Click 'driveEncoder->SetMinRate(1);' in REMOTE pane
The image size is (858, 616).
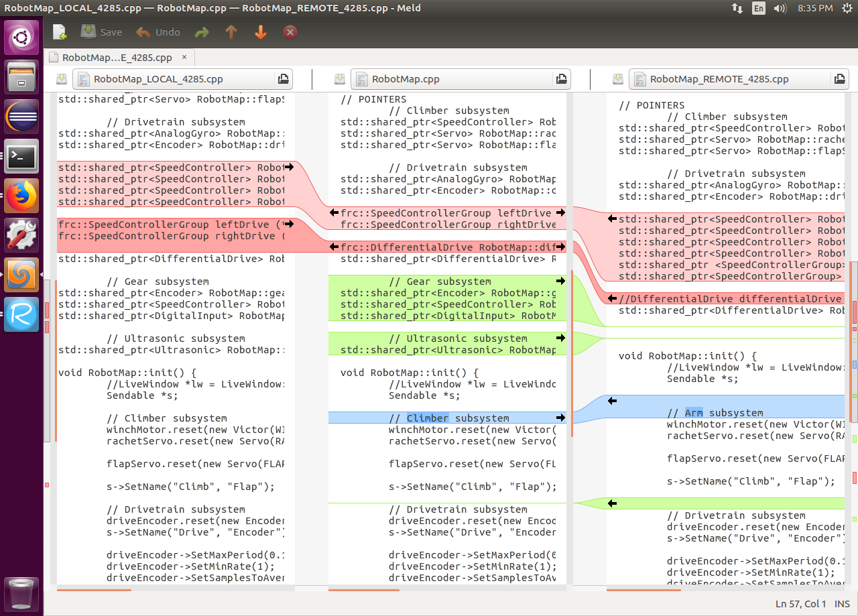[751, 572]
